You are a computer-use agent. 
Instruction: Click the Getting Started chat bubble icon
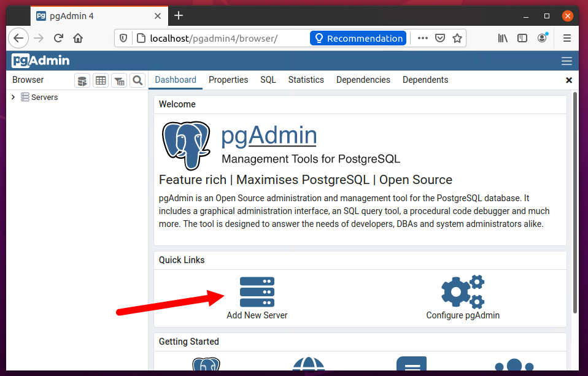411,364
